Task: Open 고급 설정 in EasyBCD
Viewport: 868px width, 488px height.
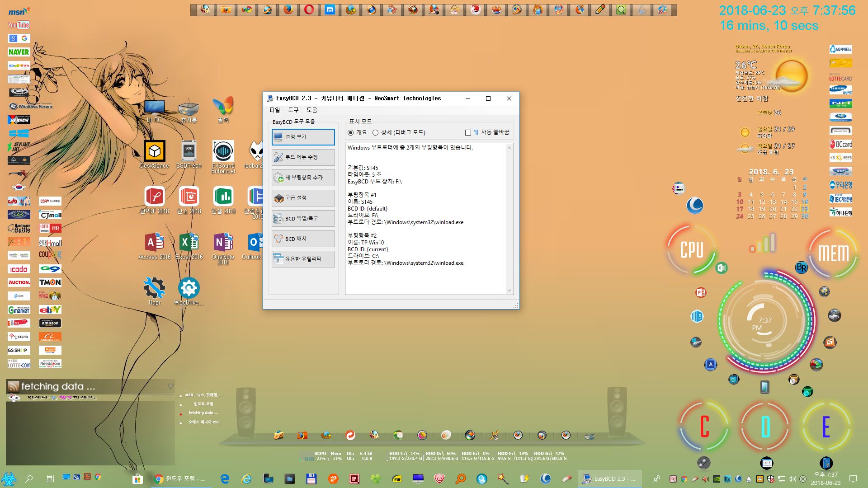Action: point(303,198)
